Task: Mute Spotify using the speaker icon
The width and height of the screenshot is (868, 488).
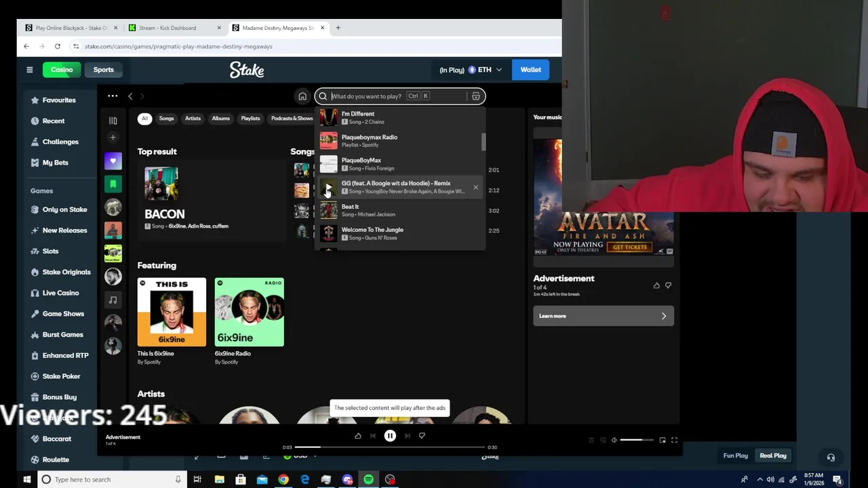Action: click(x=614, y=440)
